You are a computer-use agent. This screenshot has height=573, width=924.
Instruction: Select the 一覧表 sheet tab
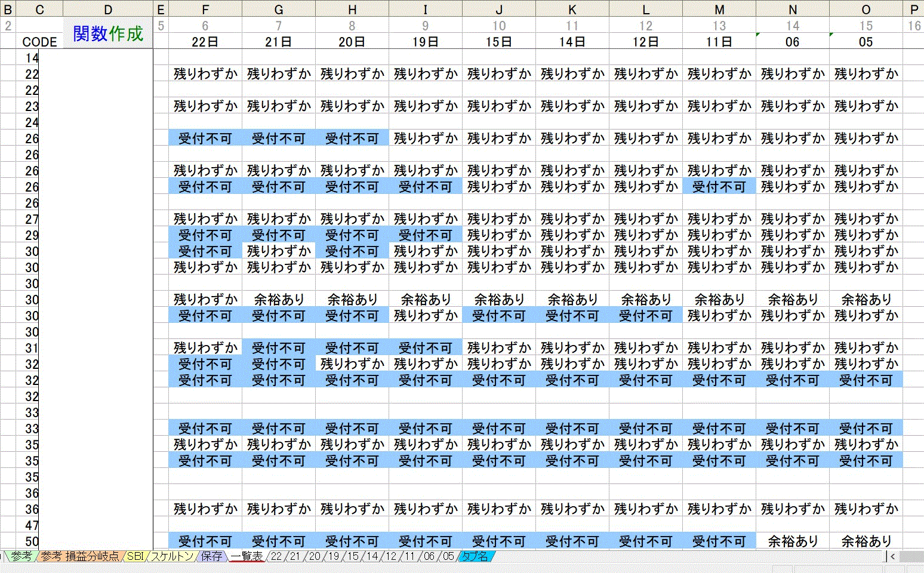(x=247, y=556)
